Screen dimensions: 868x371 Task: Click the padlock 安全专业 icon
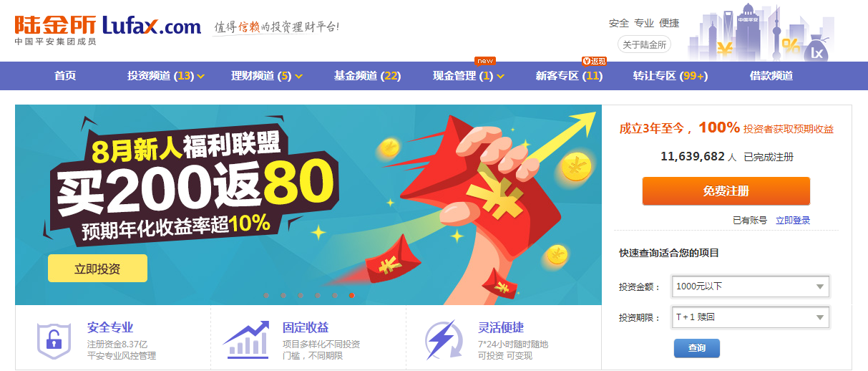pos(54,340)
